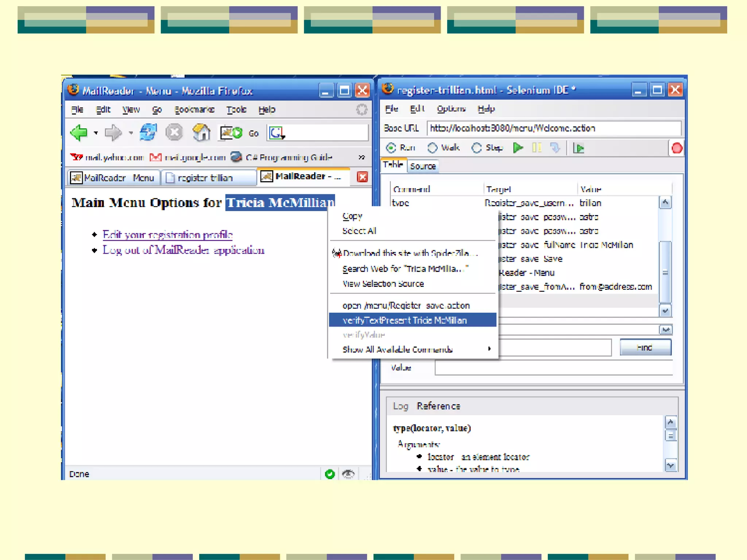Open the Back button history dropdown arrow
Screen dimensions: 747x560
coord(96,133)
